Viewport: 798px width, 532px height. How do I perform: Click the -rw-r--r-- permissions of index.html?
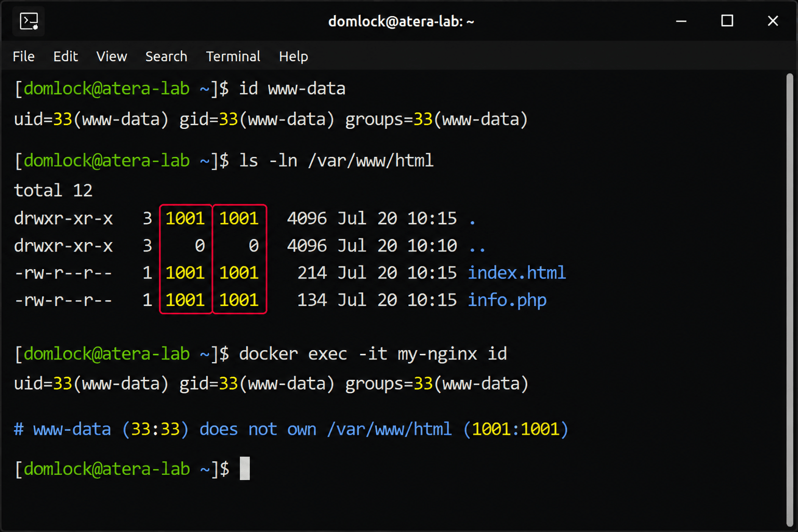[x=63, y=273]
